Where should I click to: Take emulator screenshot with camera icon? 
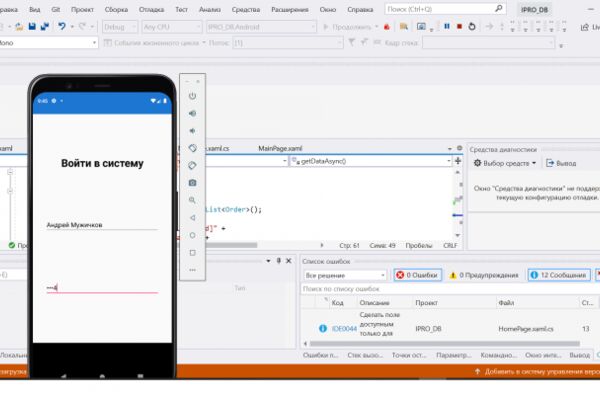pyautogui.click(x=192, y=183)
